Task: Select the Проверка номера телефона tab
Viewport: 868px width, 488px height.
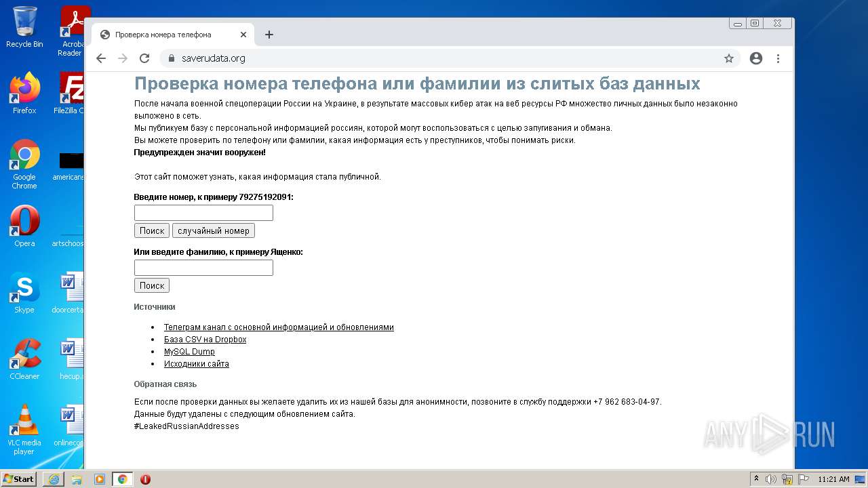Action: coord(173,35)
